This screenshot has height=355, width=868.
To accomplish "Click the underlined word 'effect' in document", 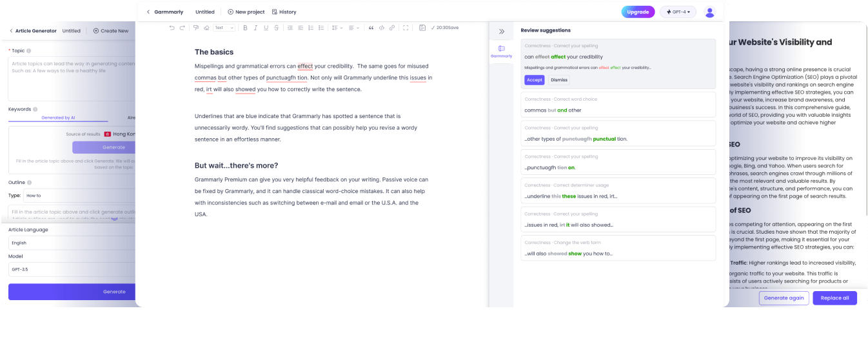I will [305, 66].
